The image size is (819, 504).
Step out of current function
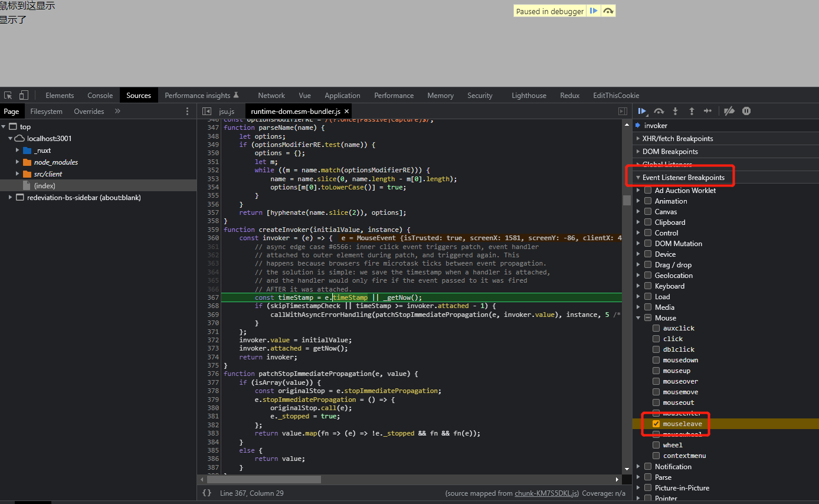692,111
